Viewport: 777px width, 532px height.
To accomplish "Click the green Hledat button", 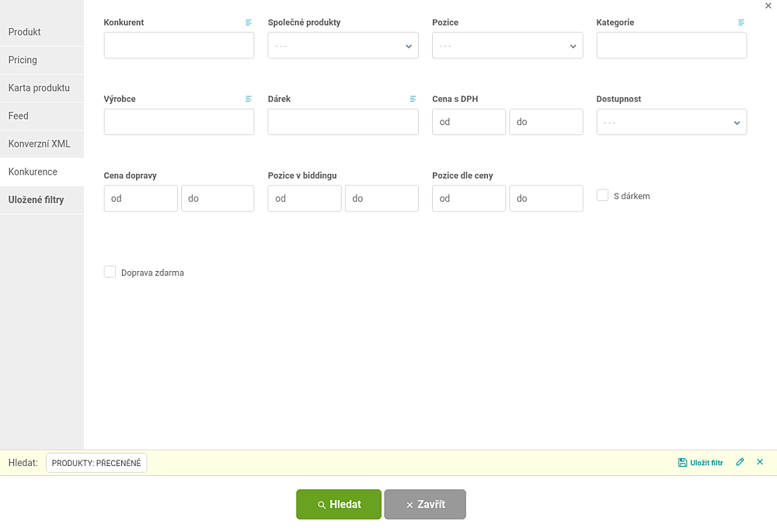I will click(x=339, y=504).
